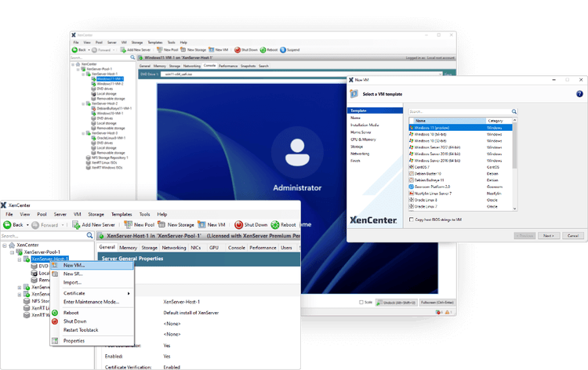This screenshot has height=370, width=588.
Task: Click search field in New VM wizard
Action: (459, 112)
